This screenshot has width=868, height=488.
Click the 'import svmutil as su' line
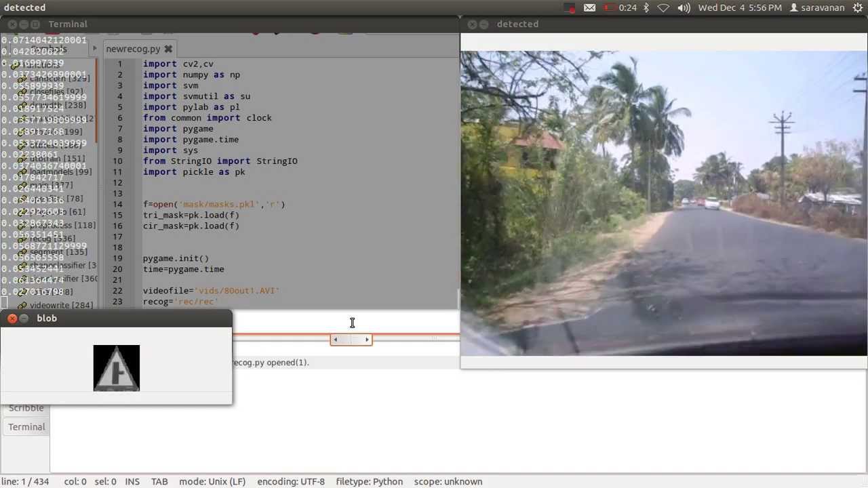coord(197,96)
